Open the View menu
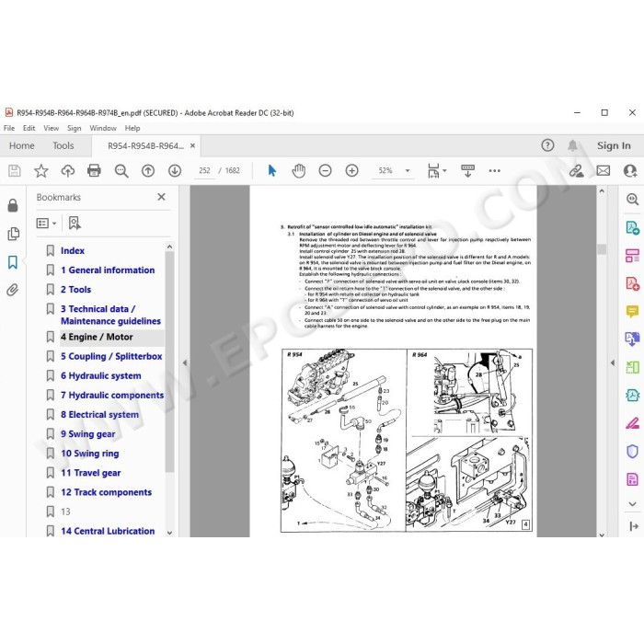 pyautogui.click(x=51, y=128)
